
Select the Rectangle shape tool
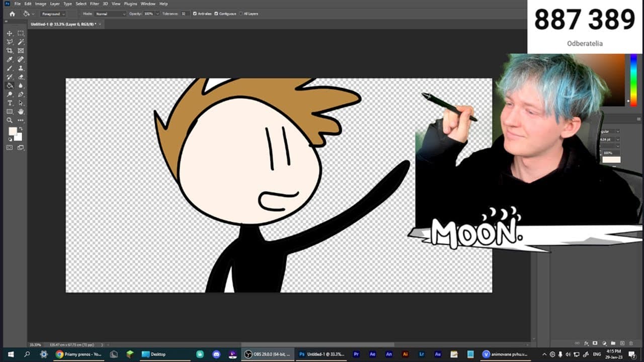pos(10,112)
